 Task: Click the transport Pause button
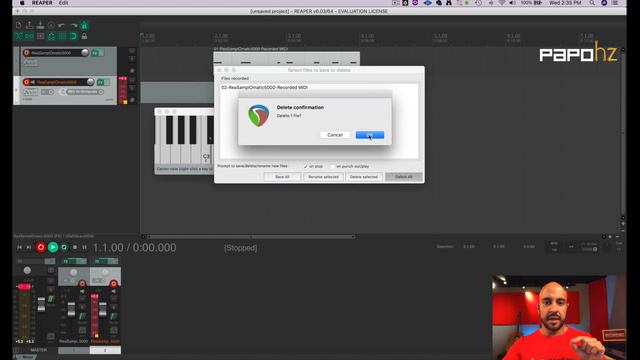tap(84, 247)
